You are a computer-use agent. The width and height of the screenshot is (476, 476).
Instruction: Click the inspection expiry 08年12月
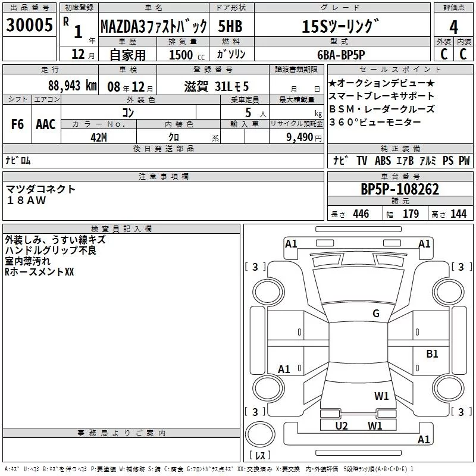pyautogui.click(x=130, y=87)
